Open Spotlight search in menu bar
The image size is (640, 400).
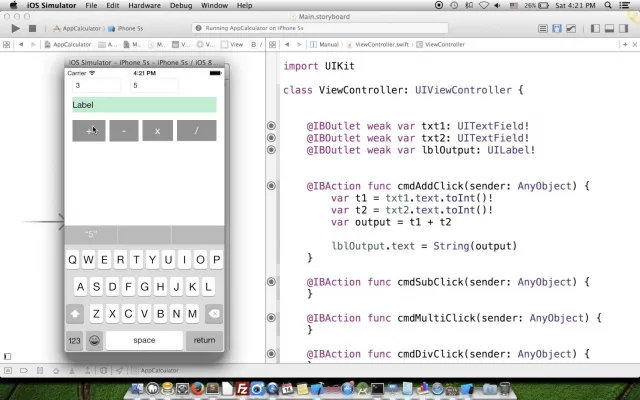pyautogui.click(x=608, y=5)
